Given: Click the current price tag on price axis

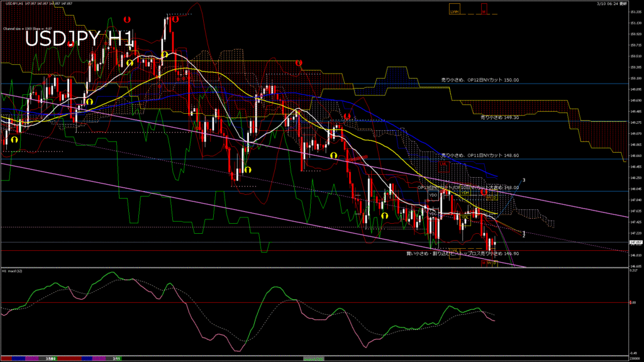Looking at the screenshot, I should pyautogui.click(x=635, y=241).
